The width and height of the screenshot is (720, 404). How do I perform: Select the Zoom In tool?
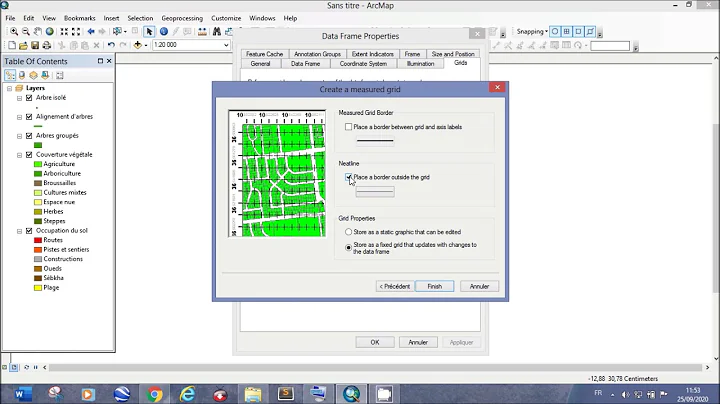click(14, 31)
